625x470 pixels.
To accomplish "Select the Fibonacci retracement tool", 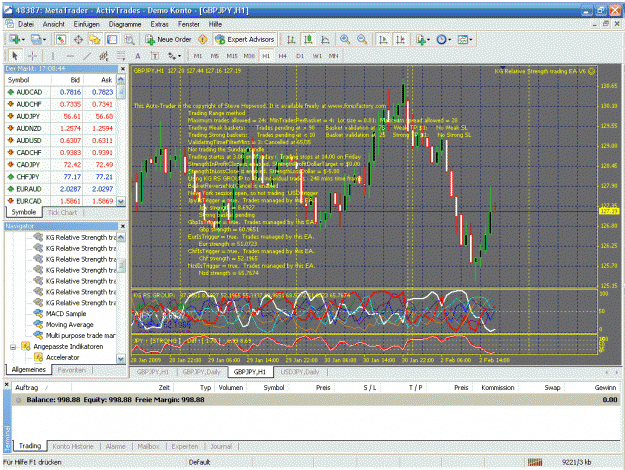I will pyautogui.click(x=121, y=56).
